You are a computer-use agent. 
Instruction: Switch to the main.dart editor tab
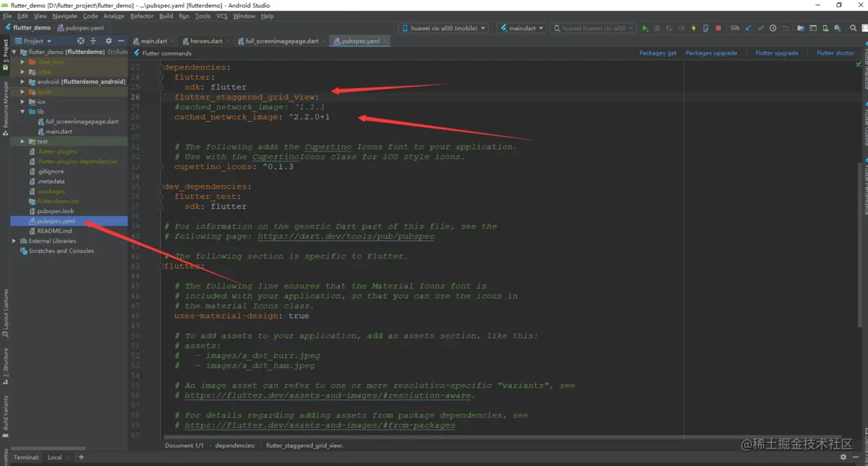[150, 41]
